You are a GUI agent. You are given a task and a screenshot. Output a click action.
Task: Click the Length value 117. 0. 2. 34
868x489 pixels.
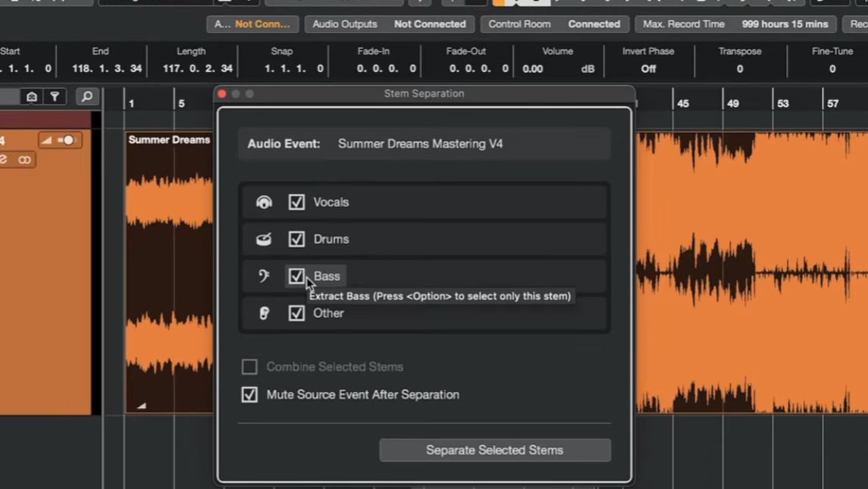(198, 69)
